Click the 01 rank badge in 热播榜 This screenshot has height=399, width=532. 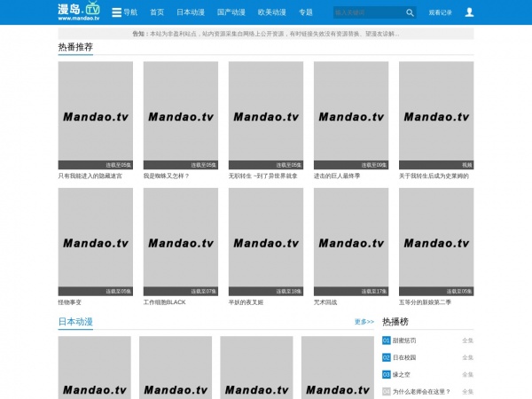386,340
